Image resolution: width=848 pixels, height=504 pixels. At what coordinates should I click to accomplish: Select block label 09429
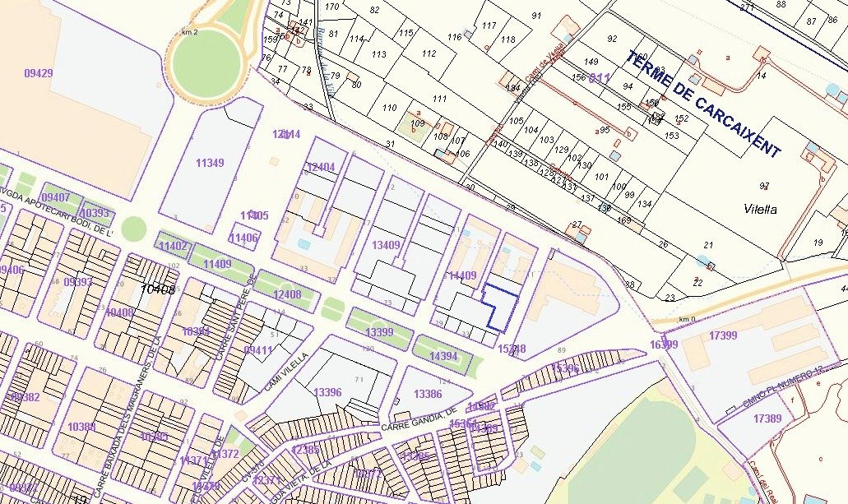coord(39,73)
